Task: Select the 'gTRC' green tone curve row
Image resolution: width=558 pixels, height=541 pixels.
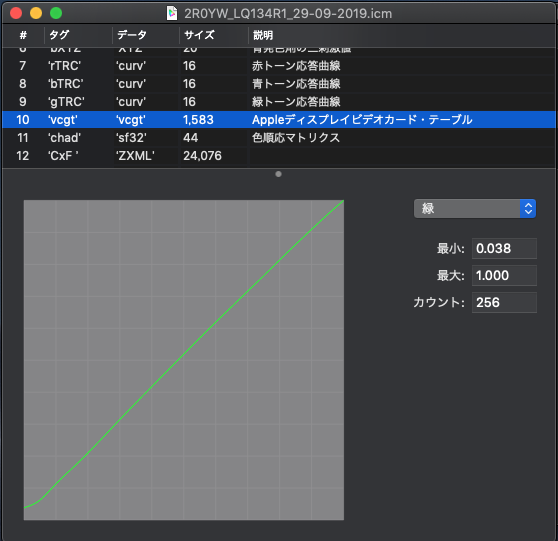Action: 279,102
